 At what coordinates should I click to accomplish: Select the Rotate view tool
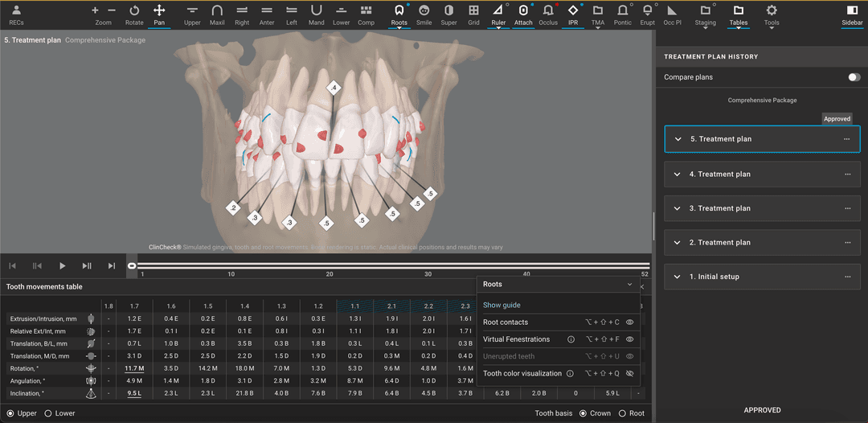[x=134, y=11]
